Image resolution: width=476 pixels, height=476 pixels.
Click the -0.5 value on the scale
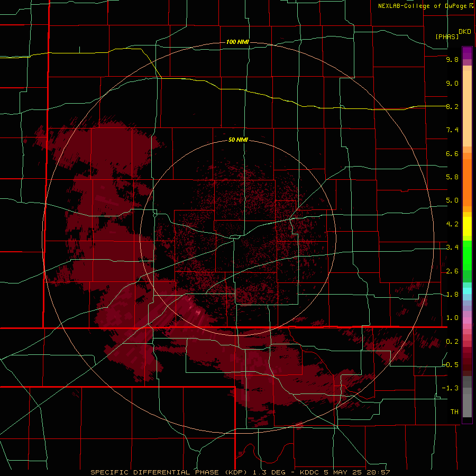click(x=451, y=364)
